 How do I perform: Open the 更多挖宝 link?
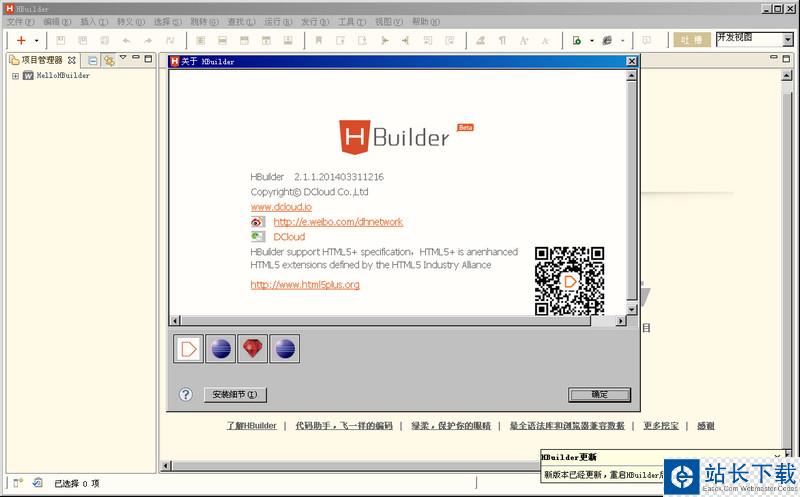pos(661,426)
